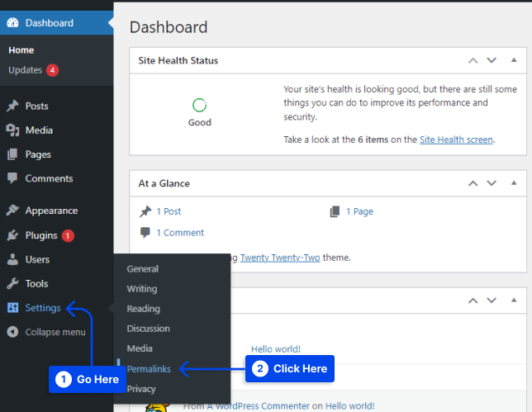Move At a Glance widget up

473,183
